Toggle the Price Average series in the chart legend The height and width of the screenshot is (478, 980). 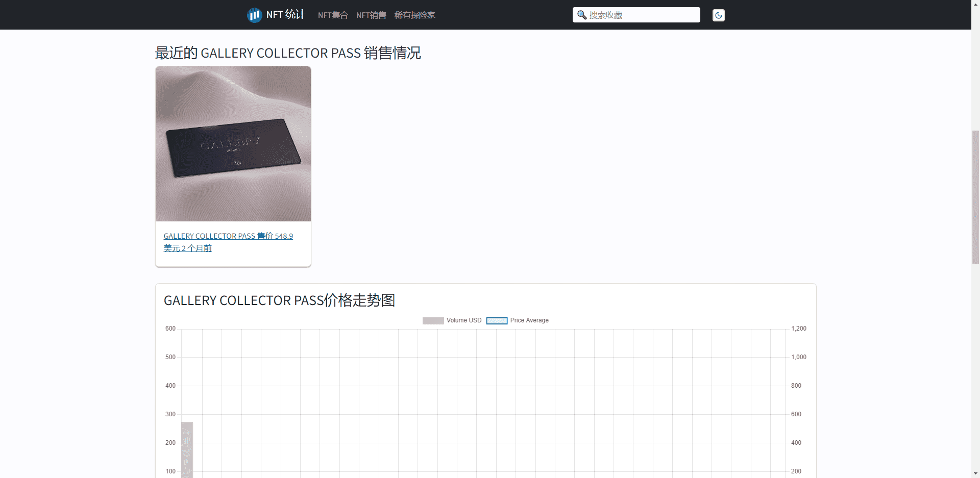517,320
